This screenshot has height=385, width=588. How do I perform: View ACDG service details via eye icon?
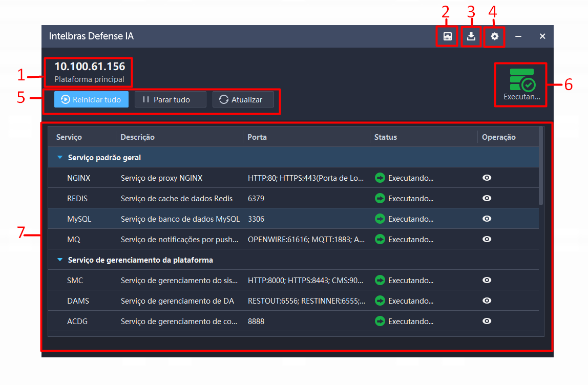click(487, 321)
